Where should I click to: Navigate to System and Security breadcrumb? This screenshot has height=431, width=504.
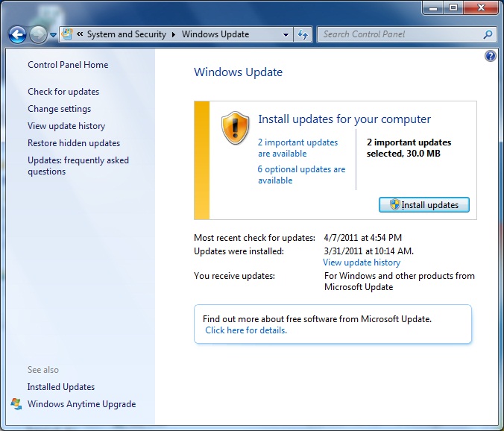(x=127, y=34)
